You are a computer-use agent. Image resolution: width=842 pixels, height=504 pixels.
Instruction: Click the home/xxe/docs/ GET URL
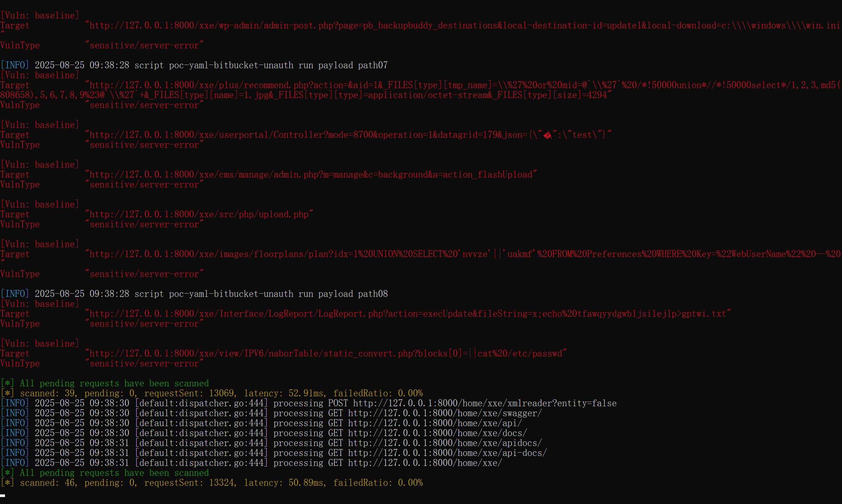437,433
